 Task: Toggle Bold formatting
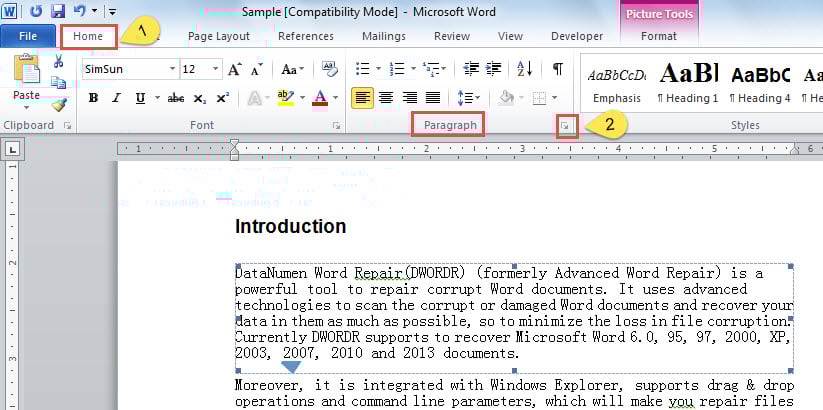click(x=93, y=98)
